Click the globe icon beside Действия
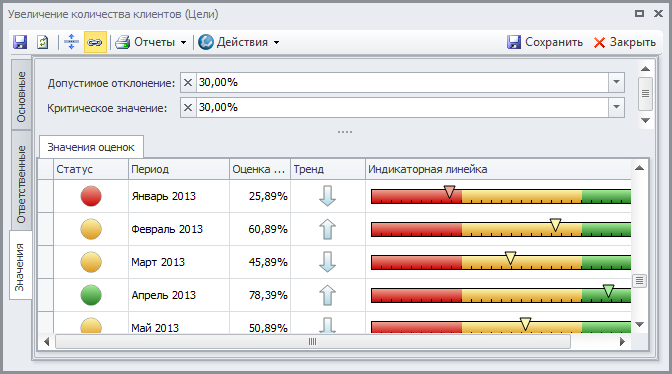Viewport: 672px width, 374px height. click(206, 42)
